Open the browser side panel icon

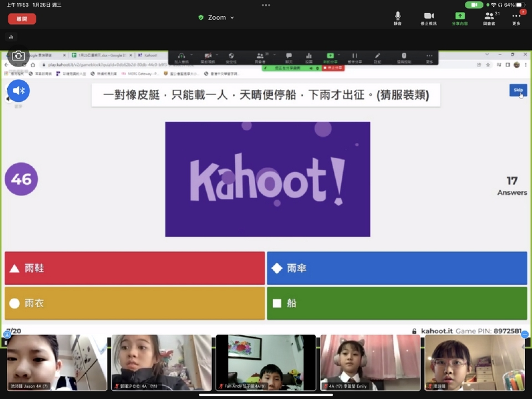point(508,65)
